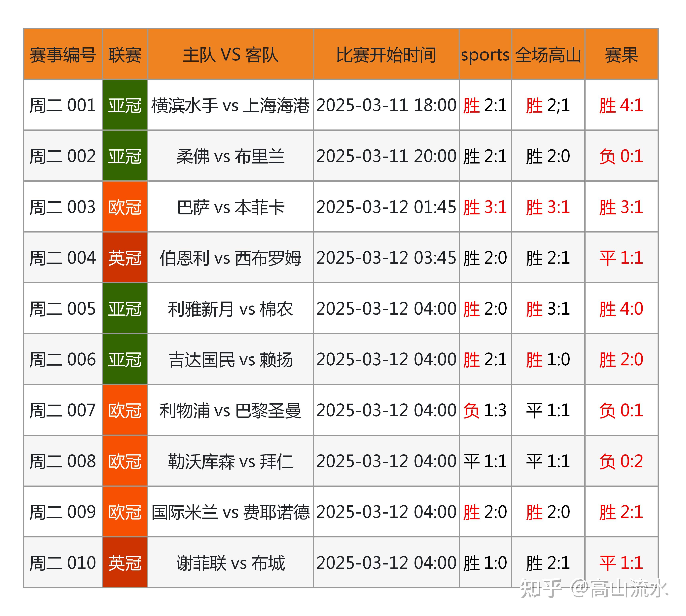Select the 欧冠 badge for 利物浦 vs 巴黎圣曼
The width and height of the screenshot is (686, 616).
click(x=125, y=411)
